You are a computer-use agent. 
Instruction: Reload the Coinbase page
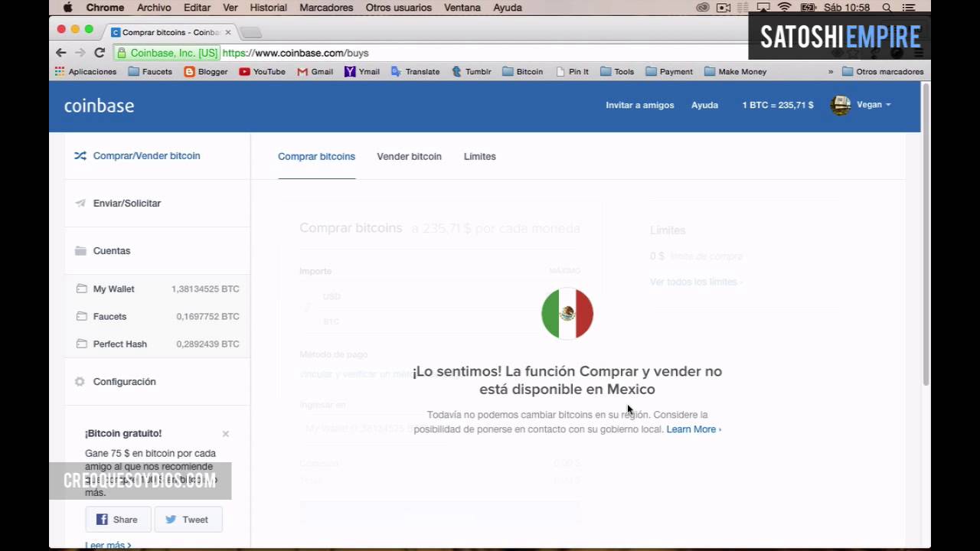click(100, 53)
